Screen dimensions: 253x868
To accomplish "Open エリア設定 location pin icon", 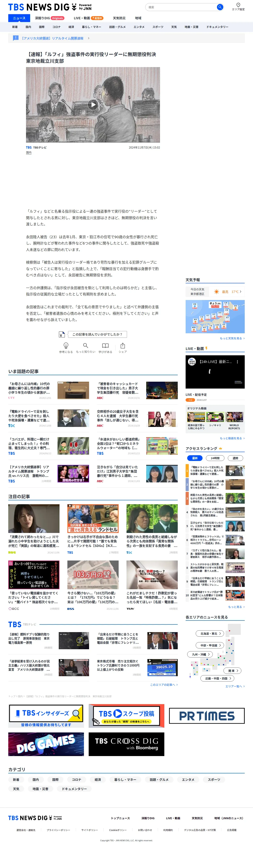I will tap(238, 5).
